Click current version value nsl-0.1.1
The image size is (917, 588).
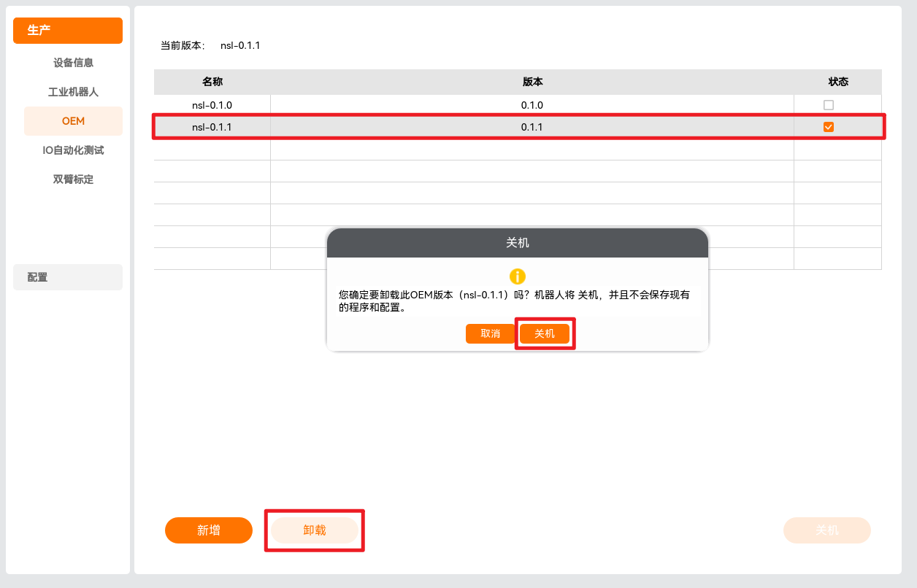click(x=240, y=45)
